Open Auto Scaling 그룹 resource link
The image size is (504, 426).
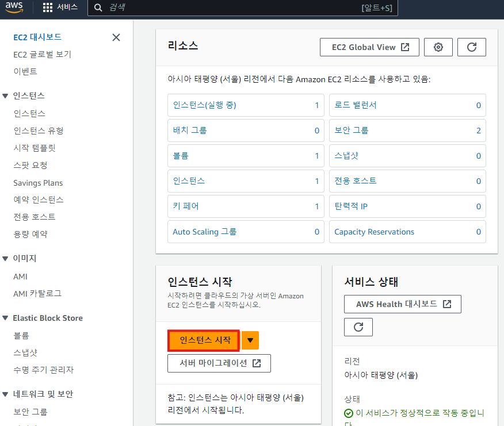(204, 232)
